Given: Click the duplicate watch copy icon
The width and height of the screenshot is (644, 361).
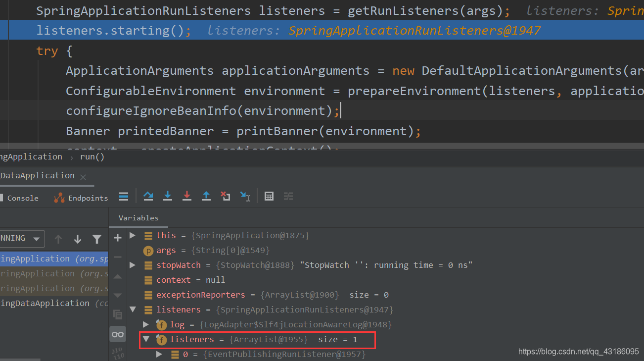Looking at the screenshot, I should 118,314.
